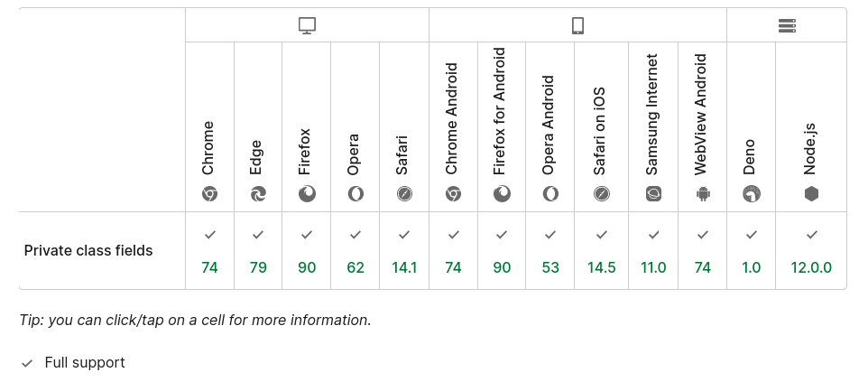Click the WebView Android robot icon

point(703,193)
